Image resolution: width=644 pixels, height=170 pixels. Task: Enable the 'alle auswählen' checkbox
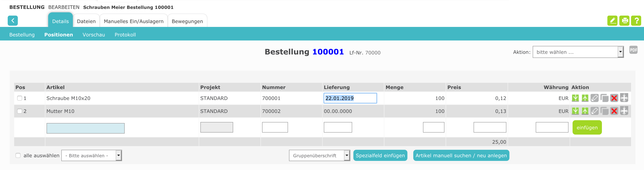(x=18, y=155)
